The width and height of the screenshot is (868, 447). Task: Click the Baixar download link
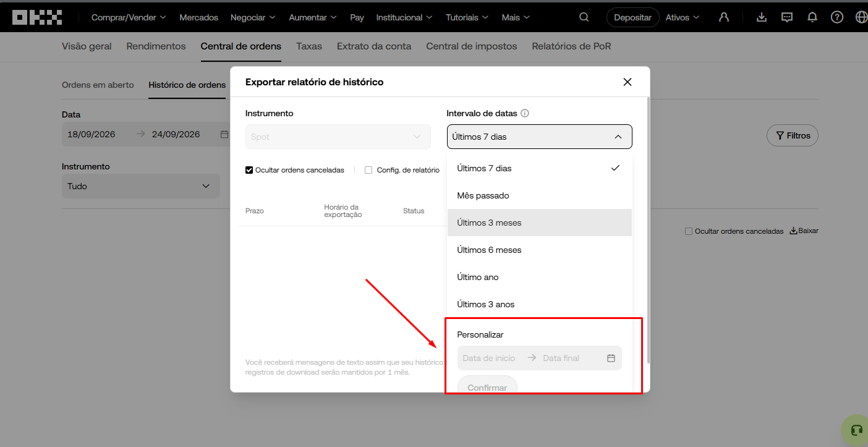804,231
